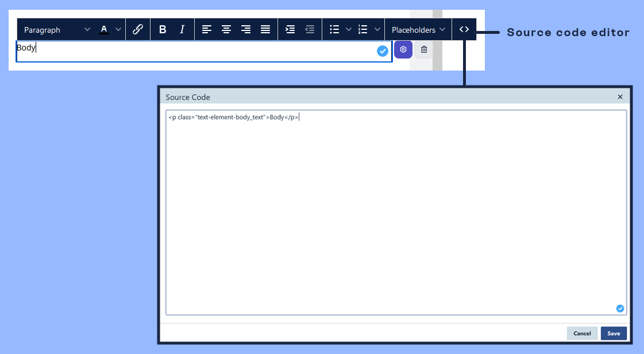644x354 pixels.
Task: Center the paragraph text
Action: coord(226,29)
